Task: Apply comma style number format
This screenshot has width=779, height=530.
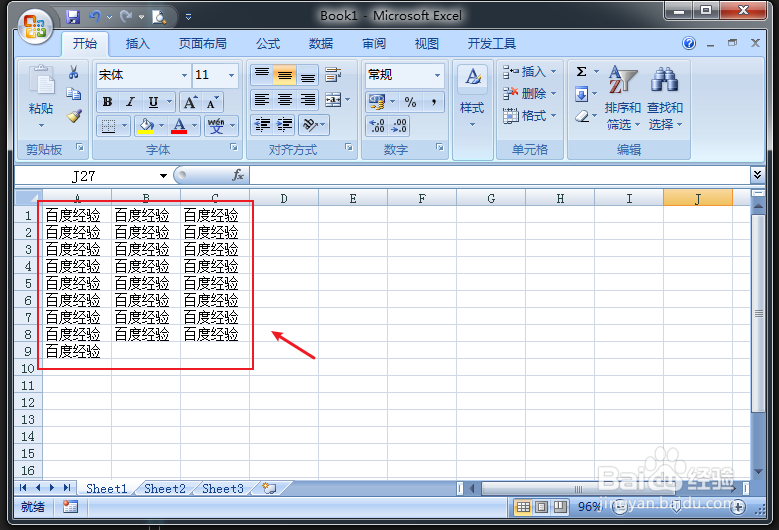Action: tap(433, 102)
